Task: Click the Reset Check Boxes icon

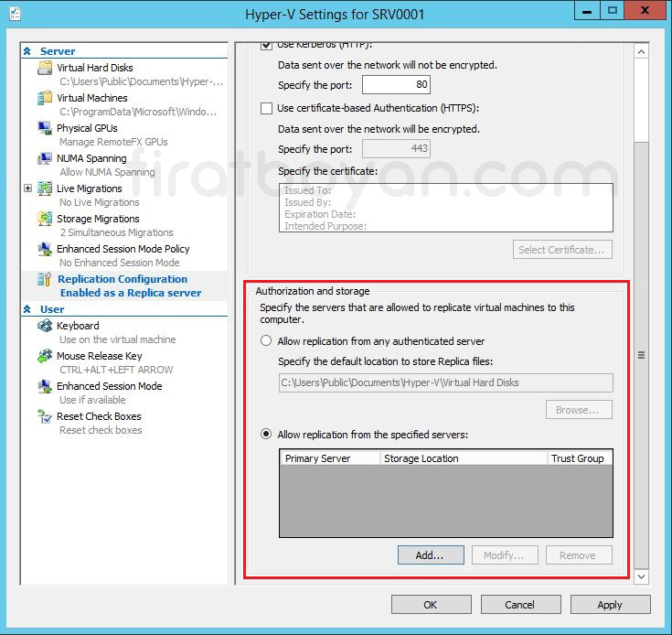Action: point(45,416)
